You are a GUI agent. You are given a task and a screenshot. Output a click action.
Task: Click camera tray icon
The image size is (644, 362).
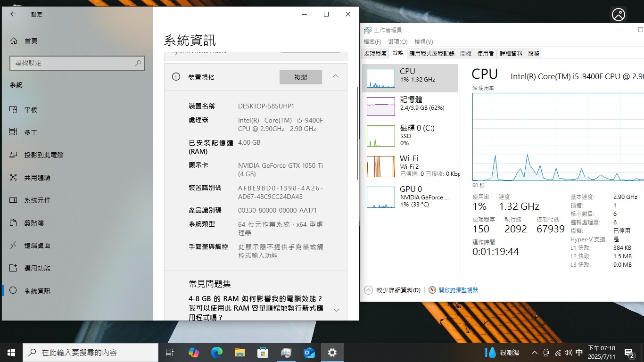[x=546, y=353]
